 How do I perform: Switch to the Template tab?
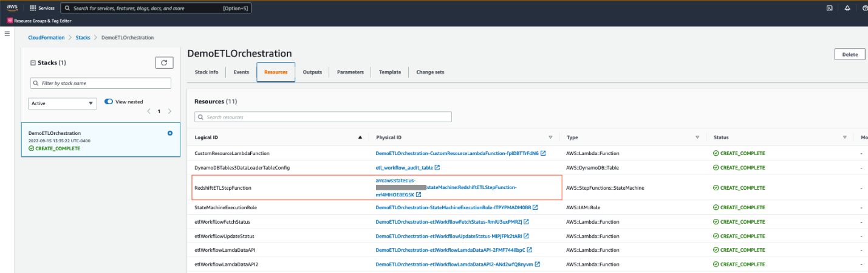tap(390, 72)
